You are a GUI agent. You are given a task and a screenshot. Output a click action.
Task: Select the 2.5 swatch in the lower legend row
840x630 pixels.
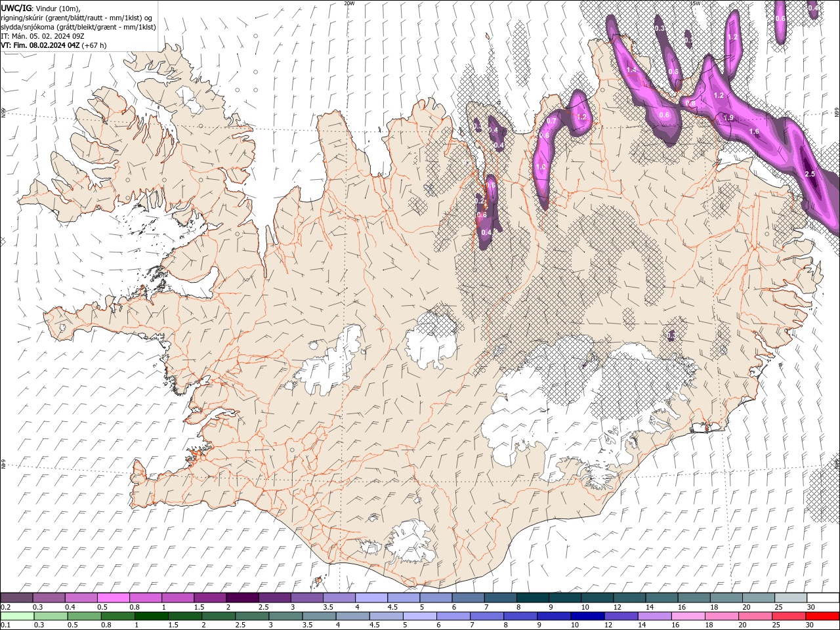tap(251, 616)
